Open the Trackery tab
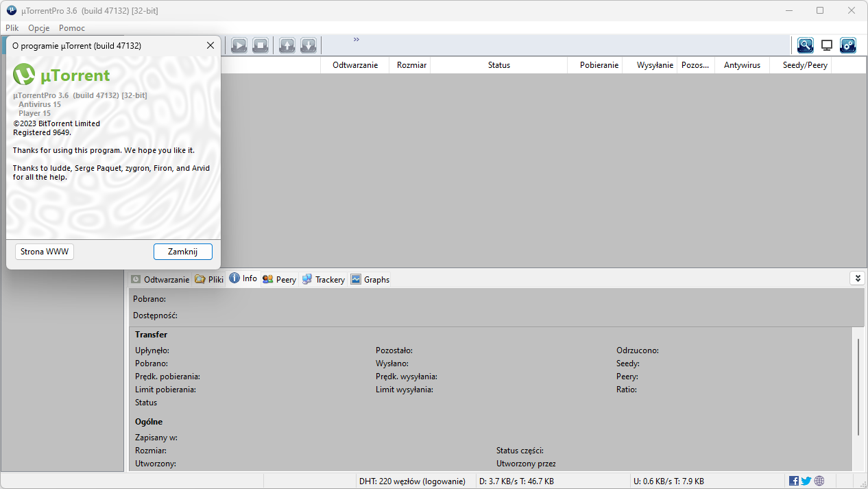Screen dimensions: 868x489 click(x=324, y=279)
